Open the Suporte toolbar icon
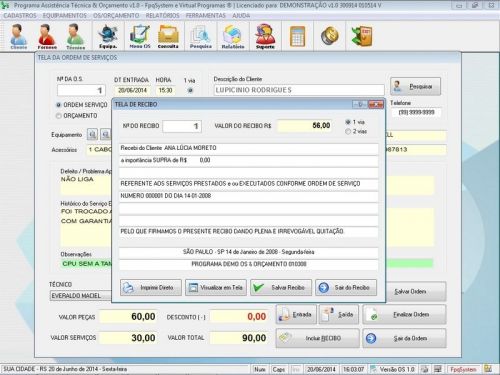This screenshot has width=500, height=375. pos(265,36)
